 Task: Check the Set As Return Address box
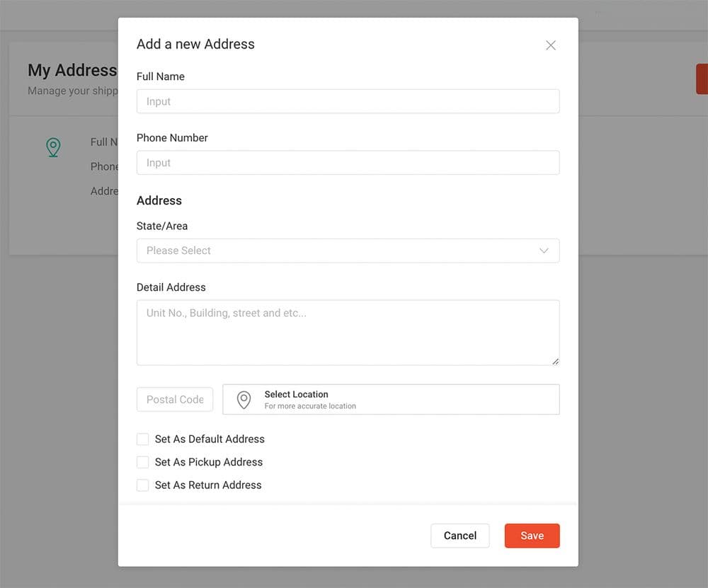tap(143, 485)
